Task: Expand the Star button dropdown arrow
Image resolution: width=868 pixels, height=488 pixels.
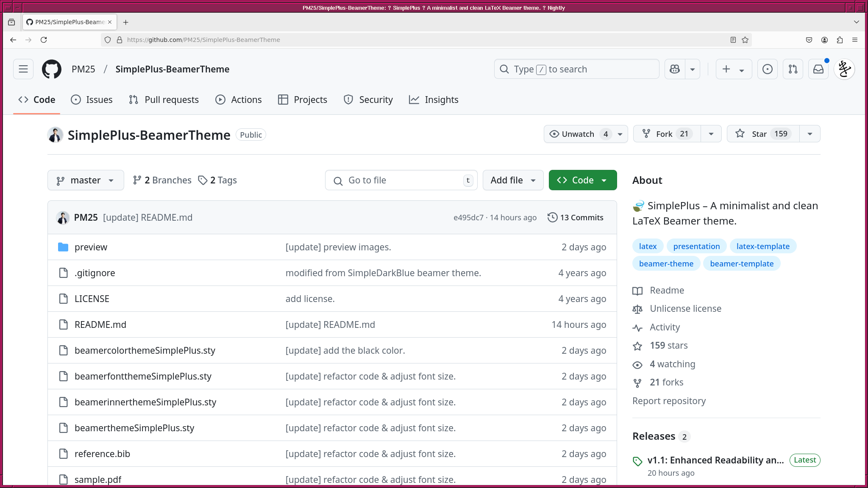Action: 809,133
